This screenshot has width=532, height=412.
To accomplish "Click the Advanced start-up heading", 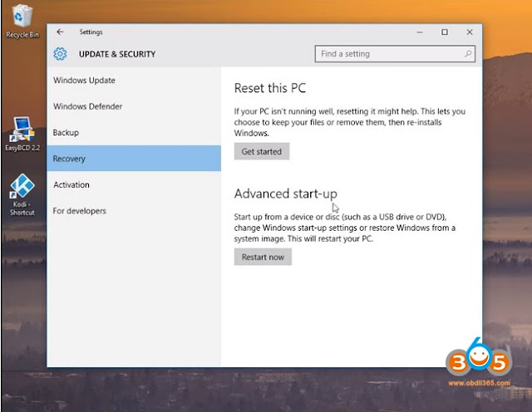I will point(286,194).
